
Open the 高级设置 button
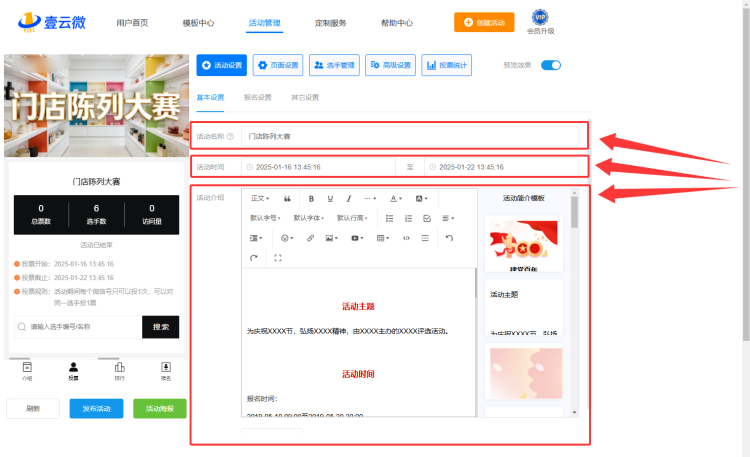point(390,65)
